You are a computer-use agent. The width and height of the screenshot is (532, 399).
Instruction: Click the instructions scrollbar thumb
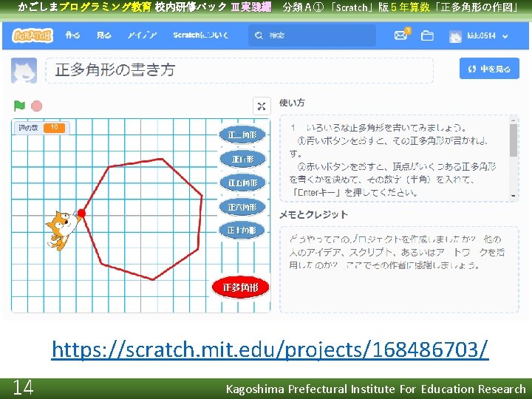point(514,140)
